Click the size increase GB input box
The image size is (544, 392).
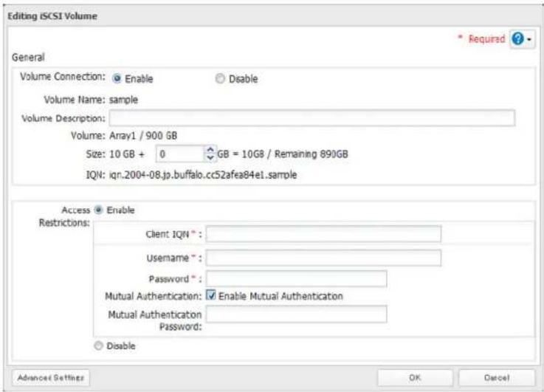tap(180, 154)
